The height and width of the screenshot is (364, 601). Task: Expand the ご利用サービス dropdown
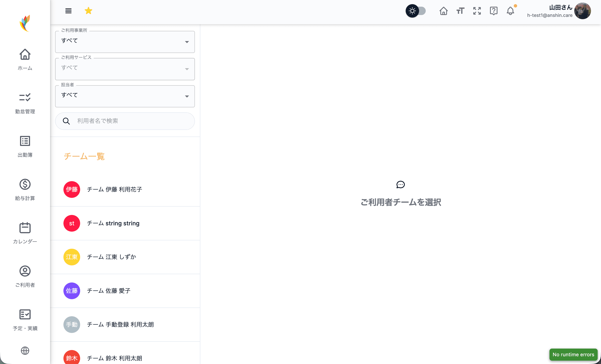pyautogui.click(x=125, y=69)
